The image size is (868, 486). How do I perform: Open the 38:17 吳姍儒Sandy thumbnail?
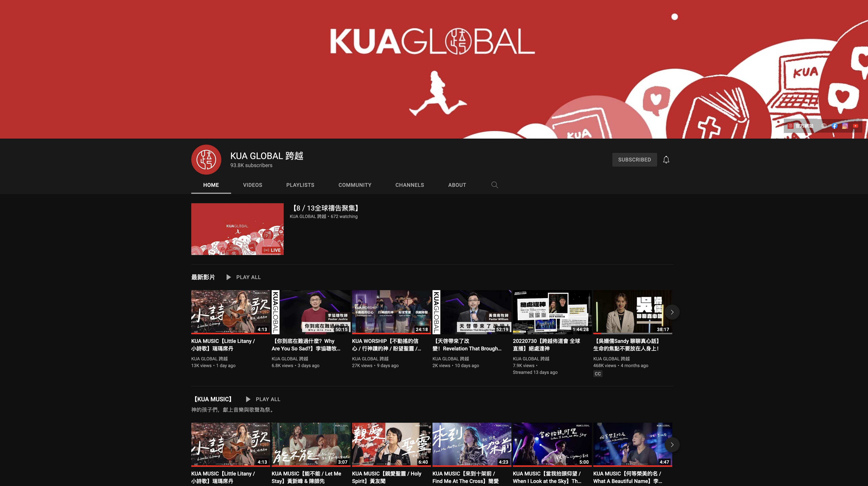coord(633,312)
